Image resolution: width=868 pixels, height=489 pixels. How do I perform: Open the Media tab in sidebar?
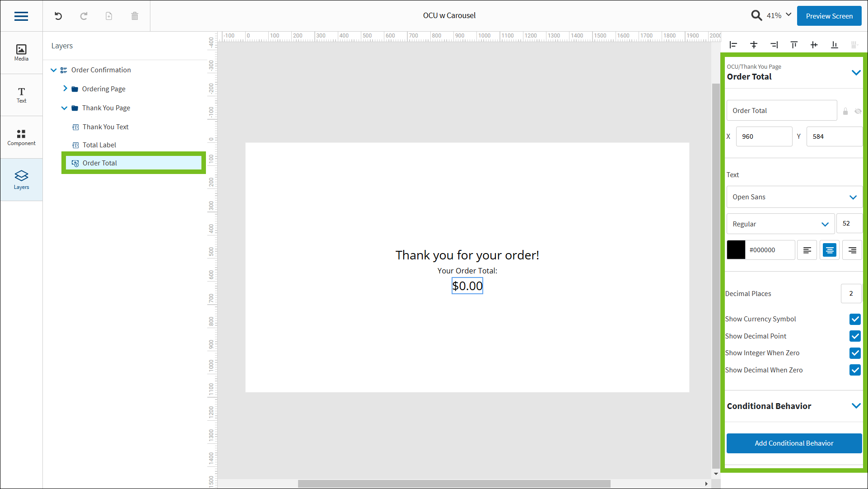click(21, 52)
